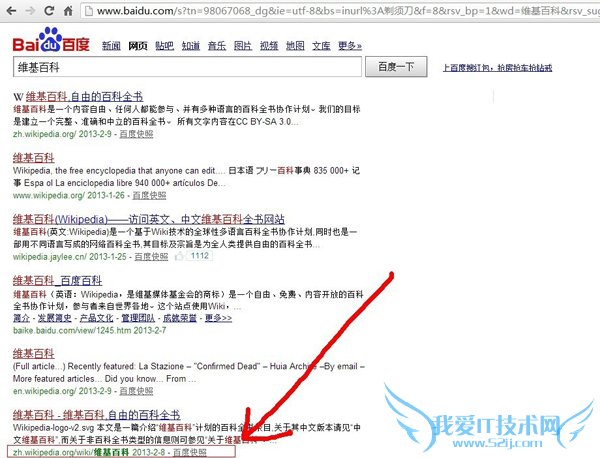Open the 简介 sublink
Screen dimensions: 600x458
point(21,318)
